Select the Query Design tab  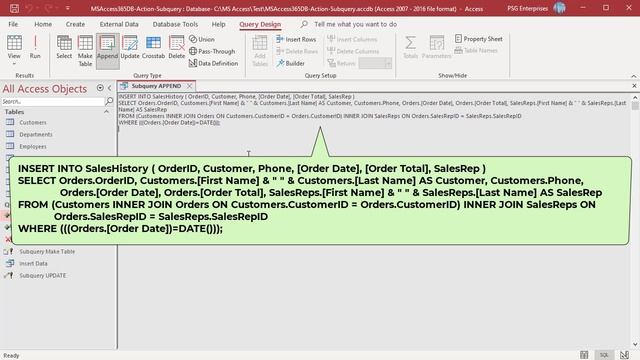(260, 24)
